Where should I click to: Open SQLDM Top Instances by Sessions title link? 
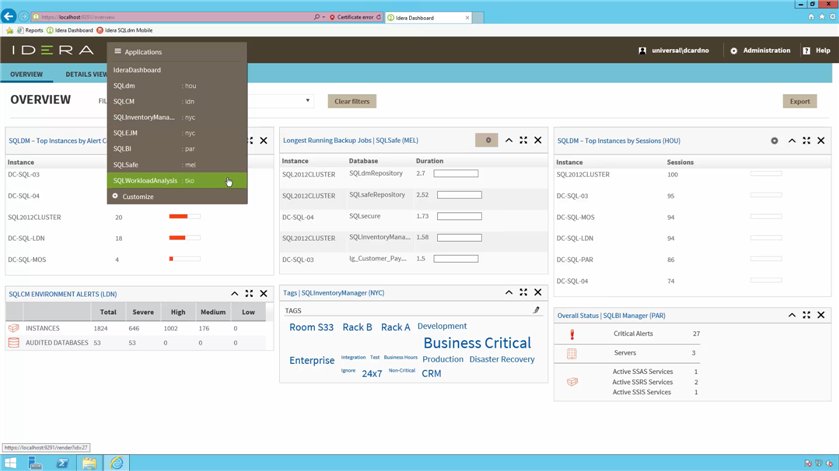coord(619,141)
